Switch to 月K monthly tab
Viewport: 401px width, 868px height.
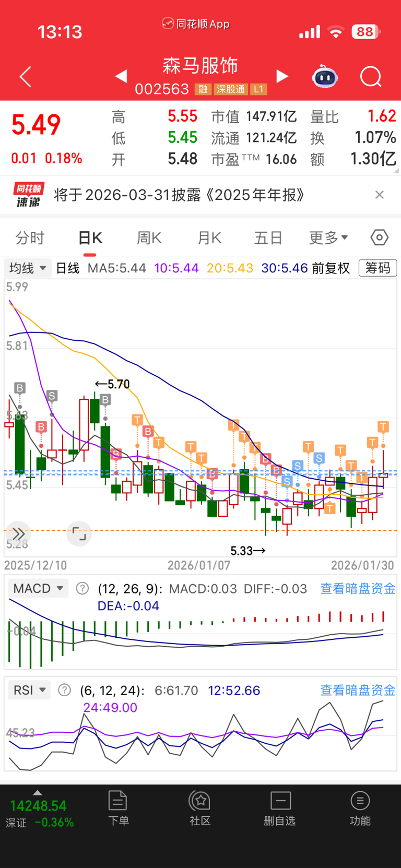[209, 238]
